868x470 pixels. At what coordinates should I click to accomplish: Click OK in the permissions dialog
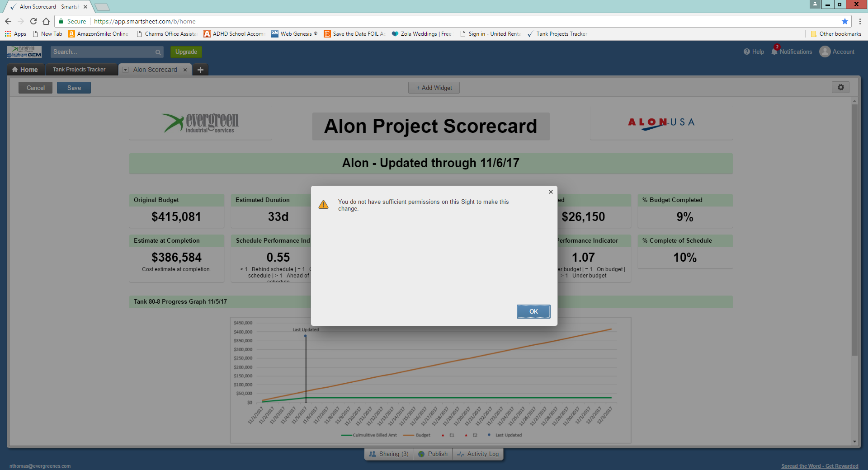click(x=533, y=311)
